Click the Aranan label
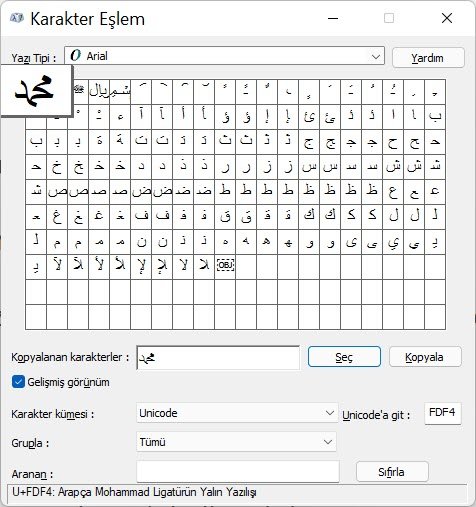476x507 pixels. click(32, 474)
